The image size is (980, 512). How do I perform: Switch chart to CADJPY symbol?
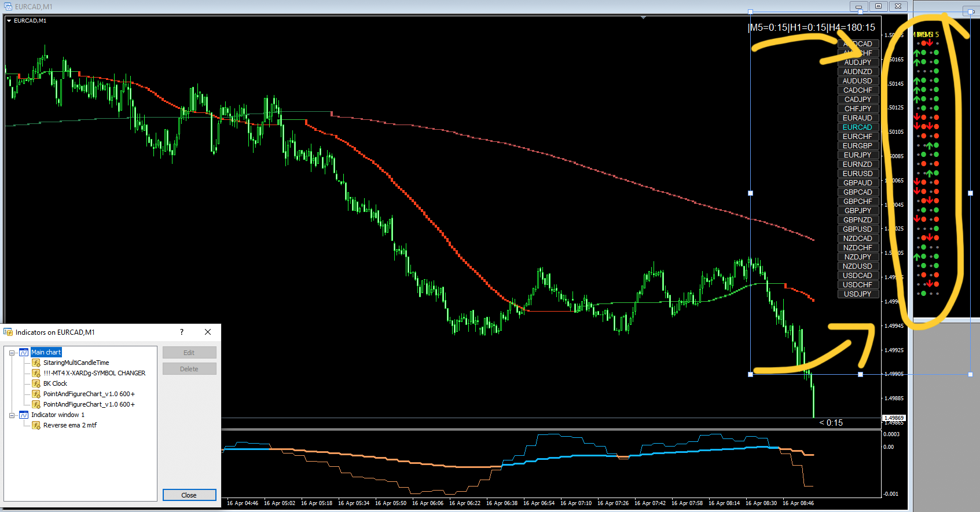(x=858, y=100)
